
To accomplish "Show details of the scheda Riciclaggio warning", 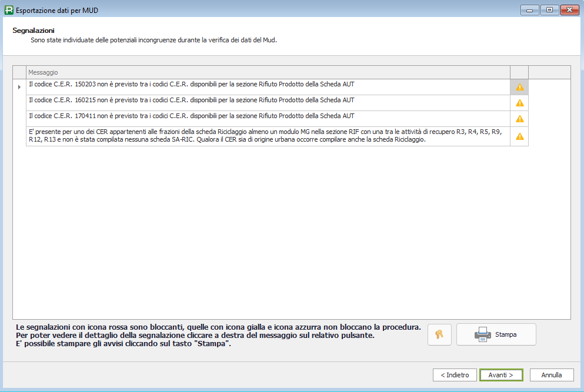I will pyautogui.click(x=519, y=136).
